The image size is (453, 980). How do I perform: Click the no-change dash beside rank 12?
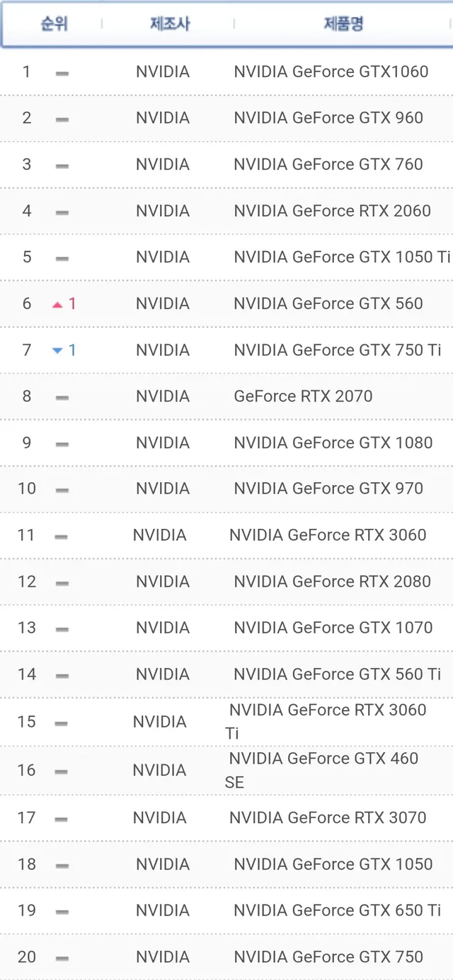pyautogui.click(x=62, y=583)
